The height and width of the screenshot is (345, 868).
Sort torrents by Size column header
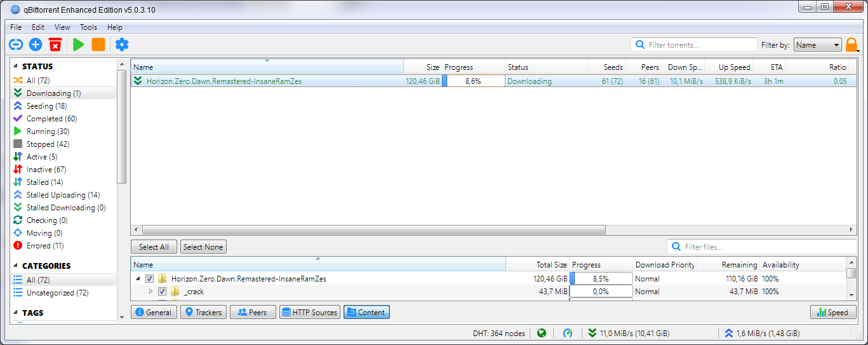pos(422,67)
